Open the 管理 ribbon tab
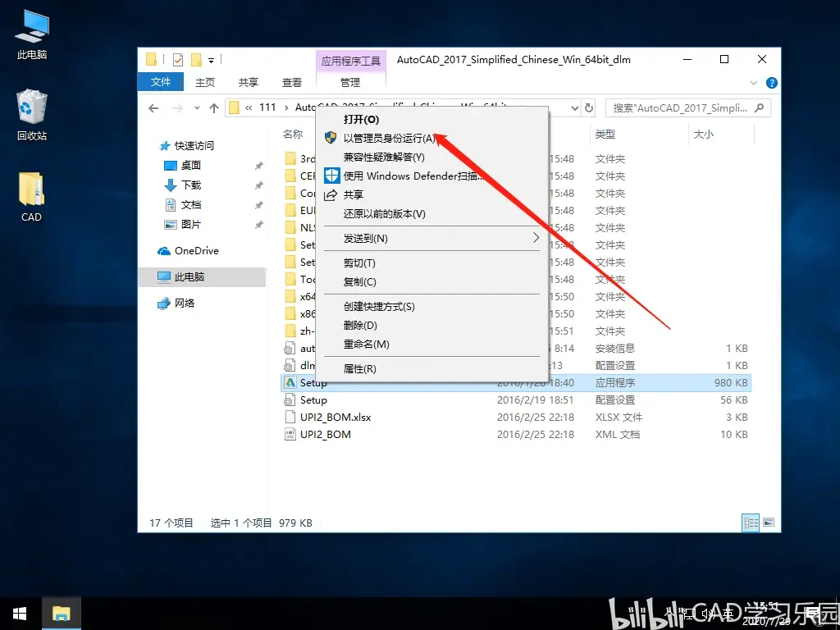 [x=350, y=83]
